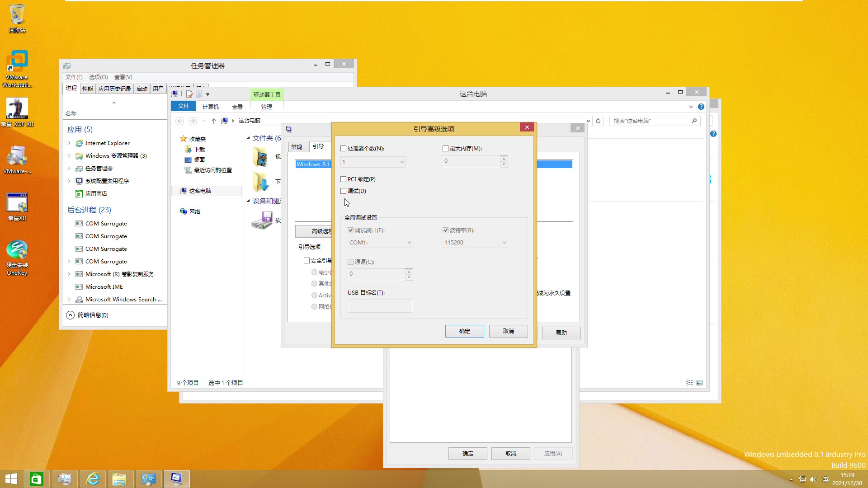Expand the Internet Explorer process group
This screenshot has width=868, height=488.
click(69, 143)
